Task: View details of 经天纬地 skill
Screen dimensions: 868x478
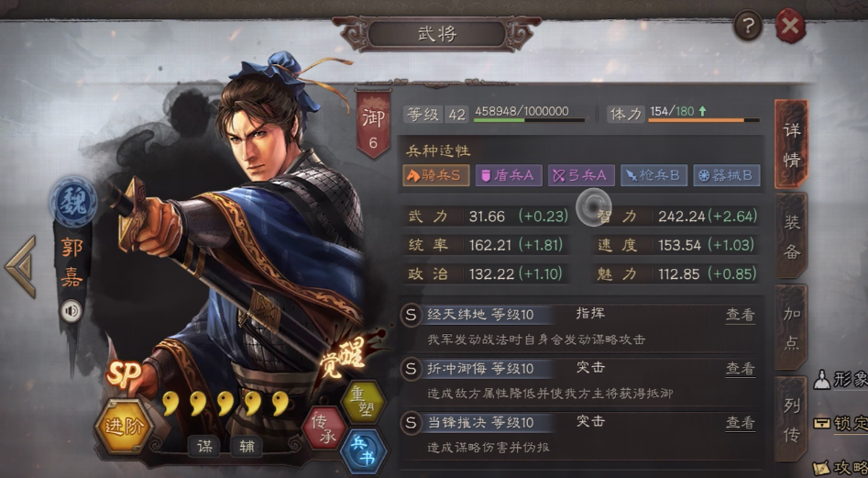Action: coord(740,315)
